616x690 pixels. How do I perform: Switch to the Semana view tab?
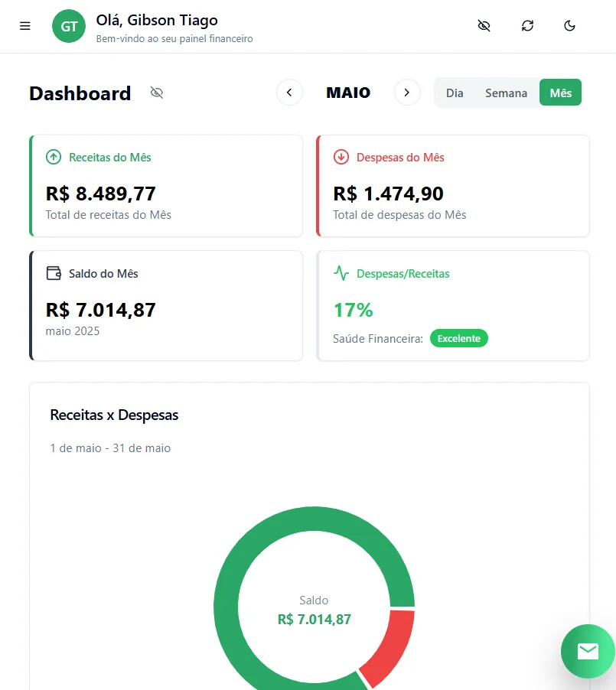506,93
